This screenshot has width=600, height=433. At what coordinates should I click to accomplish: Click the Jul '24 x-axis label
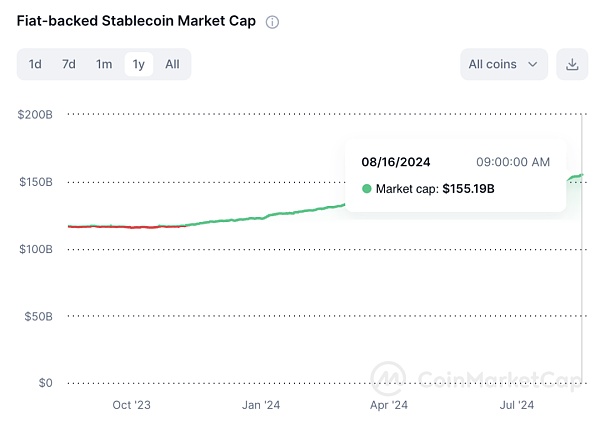coord(516,405)
